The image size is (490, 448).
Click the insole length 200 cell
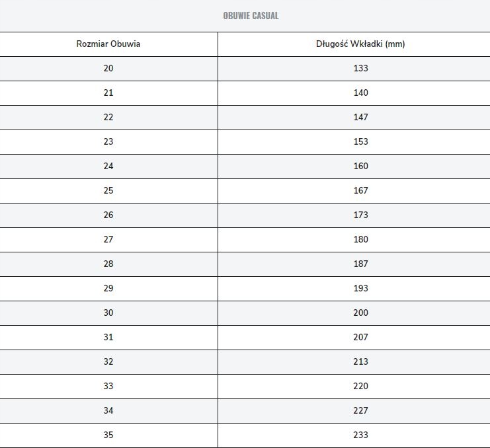pyautogui.click(x=360, y=313)
